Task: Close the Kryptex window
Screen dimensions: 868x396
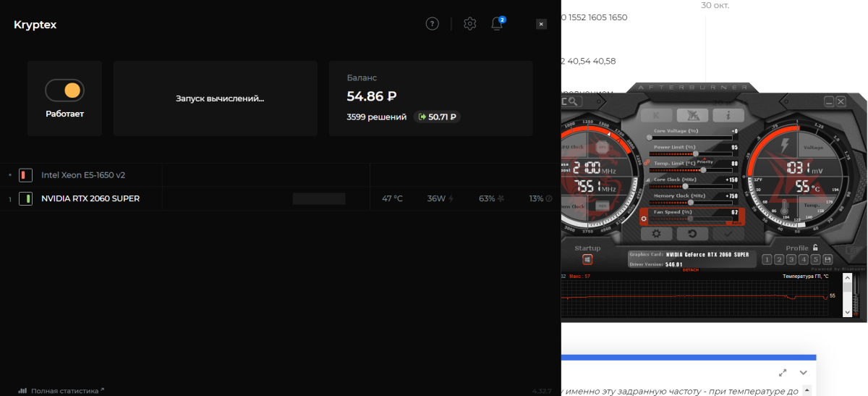Action: tap(541, 24)
